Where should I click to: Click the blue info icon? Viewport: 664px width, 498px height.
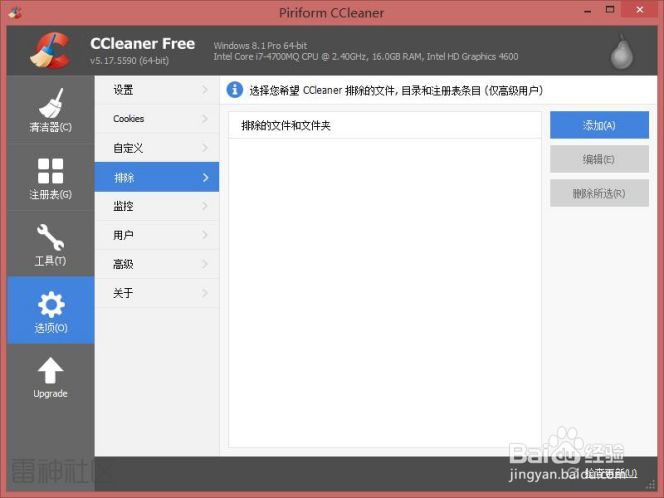(235, 90)
